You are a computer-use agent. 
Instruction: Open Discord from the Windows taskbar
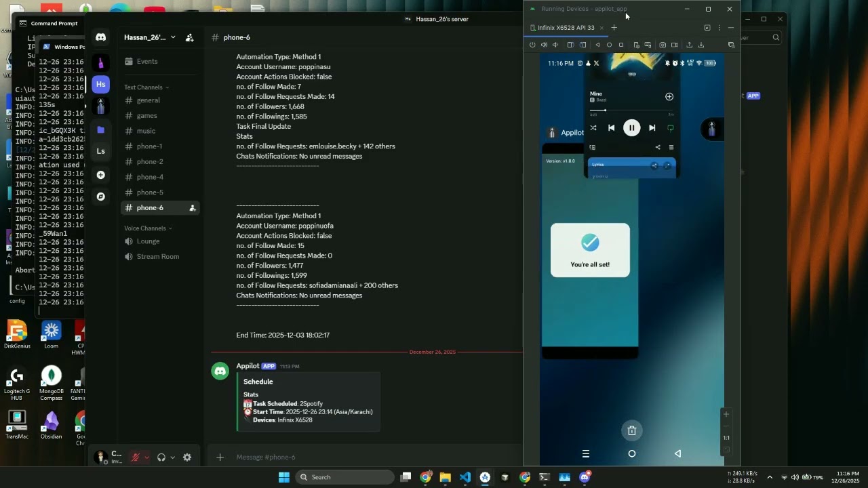click(x=585, y=477)
